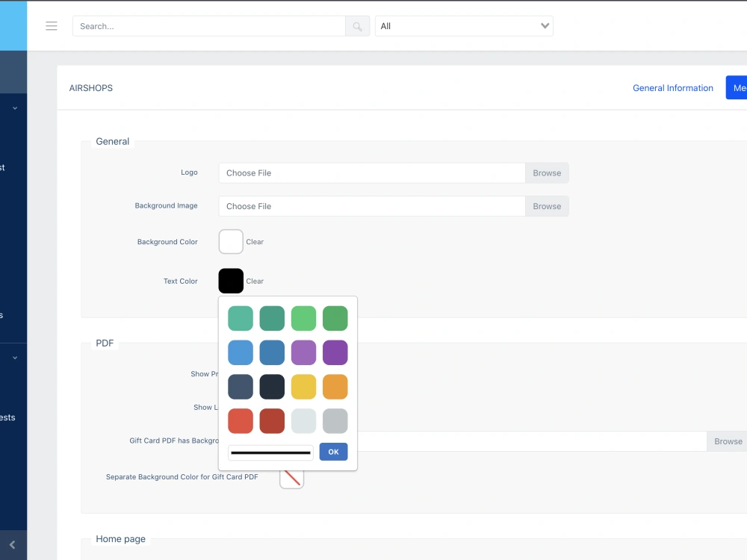
Task: Pick the orange swatch
Action: [x=335, y=387]
